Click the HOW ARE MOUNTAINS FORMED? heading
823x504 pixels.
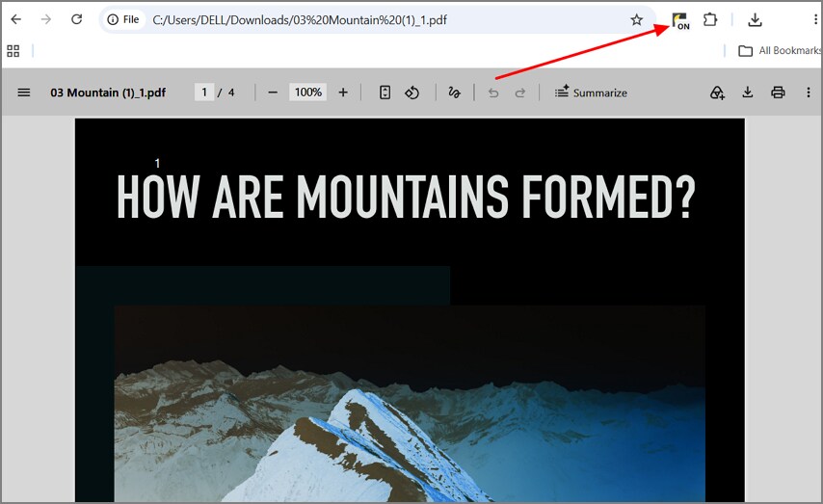pyautogui.click(x=406, y=197)
